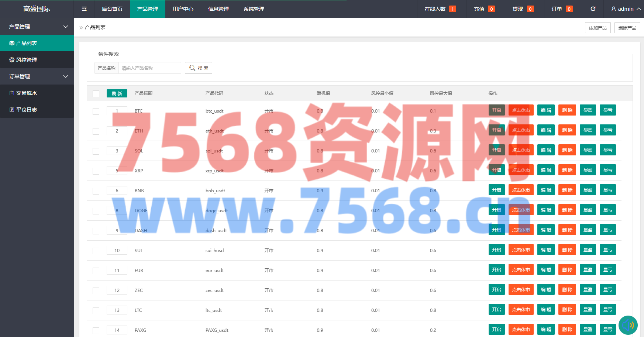
Task: Open 风控管理 gear icon item
Action: click(x=23, y=60)
